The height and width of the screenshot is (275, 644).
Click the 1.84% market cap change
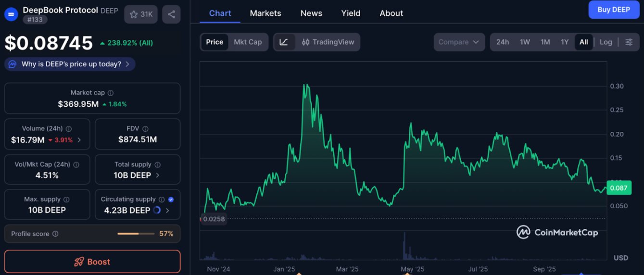pos(114,104)
